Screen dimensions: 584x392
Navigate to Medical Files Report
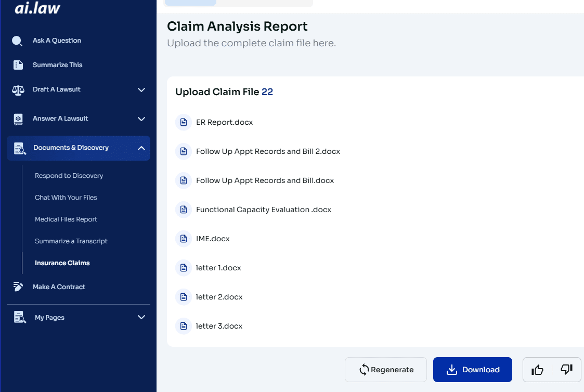point(66,219)
